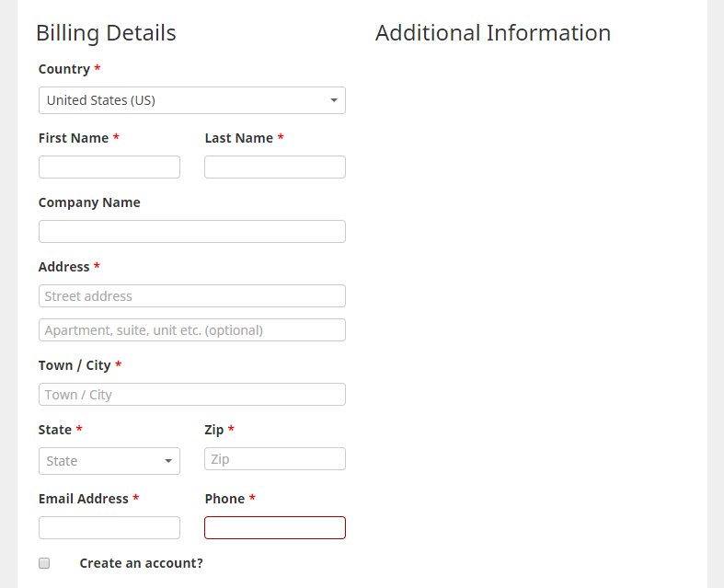Expand the State dropdown

click(x=109, y=461)
